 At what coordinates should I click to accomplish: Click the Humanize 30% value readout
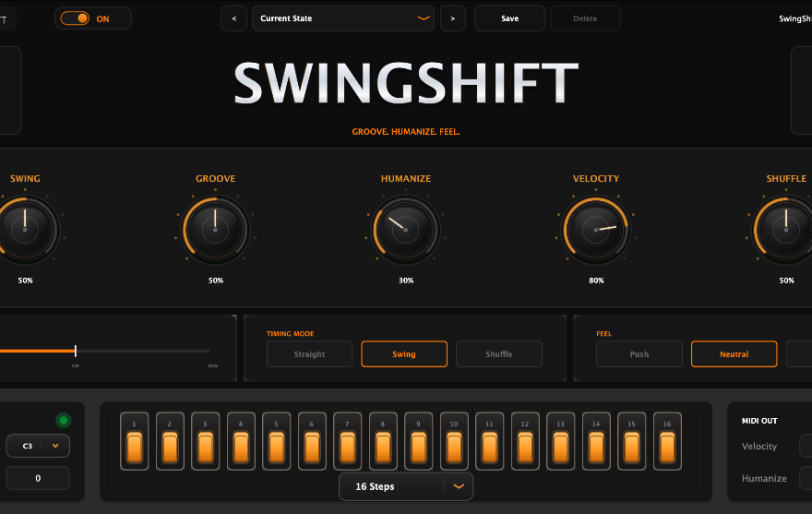[406, 281]
